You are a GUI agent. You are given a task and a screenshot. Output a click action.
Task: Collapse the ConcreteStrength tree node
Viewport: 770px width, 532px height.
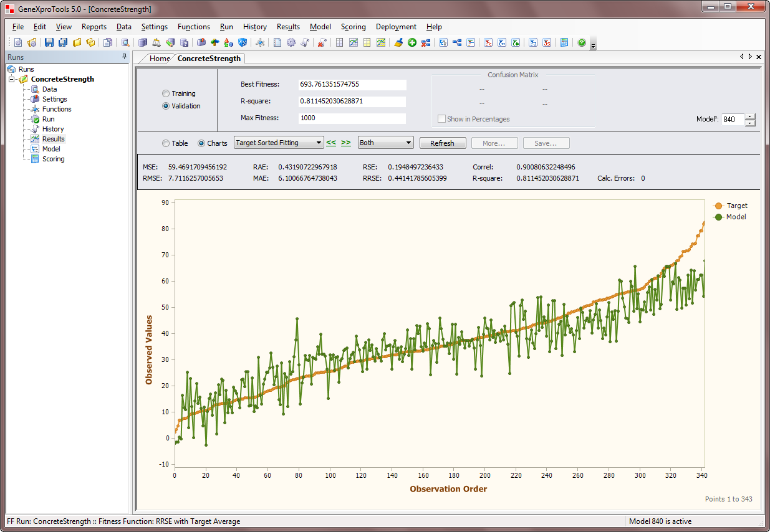[12, 79]
